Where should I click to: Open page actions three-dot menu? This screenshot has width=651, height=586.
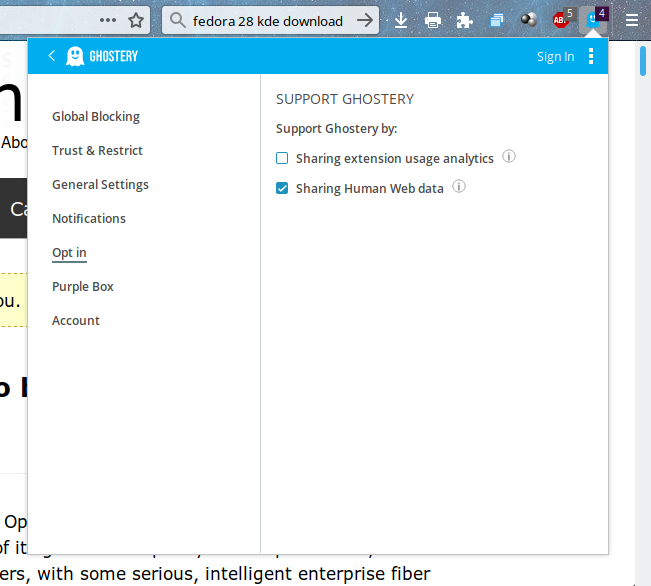pos(108,20)
